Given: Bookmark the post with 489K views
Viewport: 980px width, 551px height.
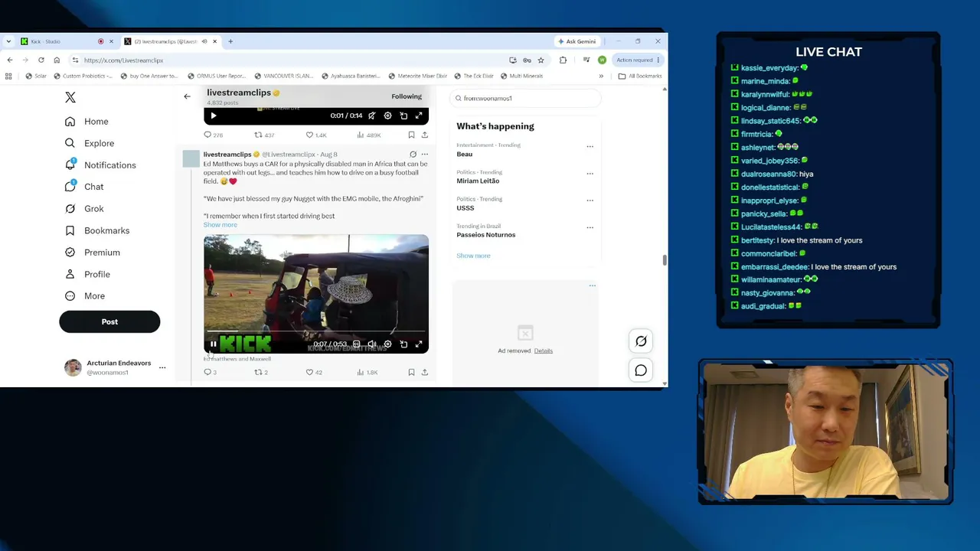Looking at the screenshot, I should pyautogui.click(x=411, y=135).
